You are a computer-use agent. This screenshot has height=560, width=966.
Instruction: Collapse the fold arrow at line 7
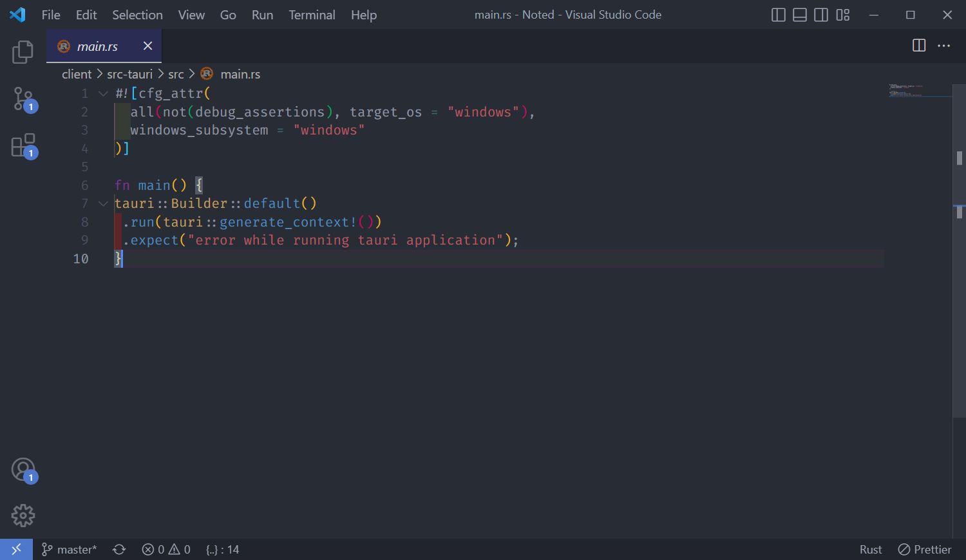[103, 203]
